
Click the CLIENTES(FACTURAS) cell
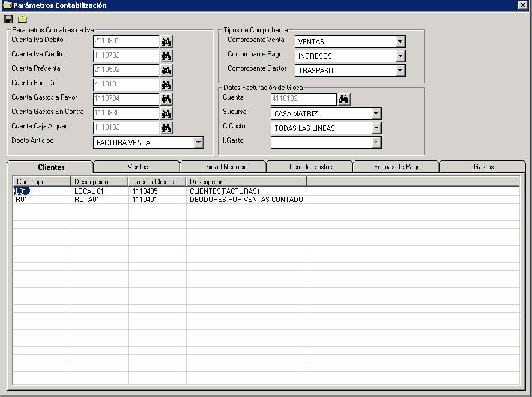tap(247, 191)
